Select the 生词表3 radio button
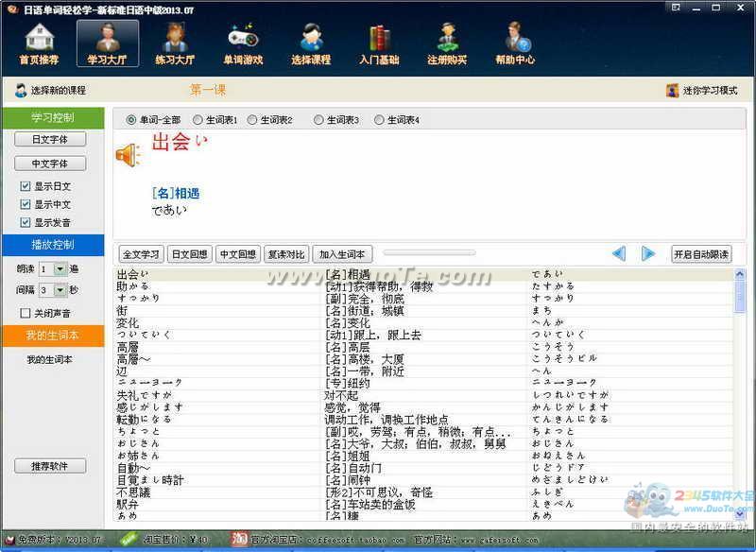The width and height of the screenshot is (756, 552). point(318,119)
